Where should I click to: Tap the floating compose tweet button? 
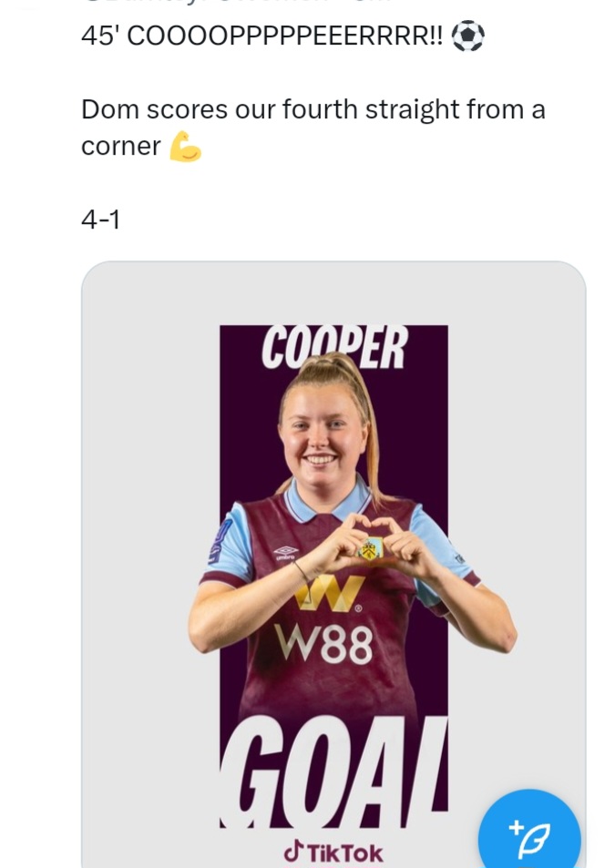(x=528, y=838)
